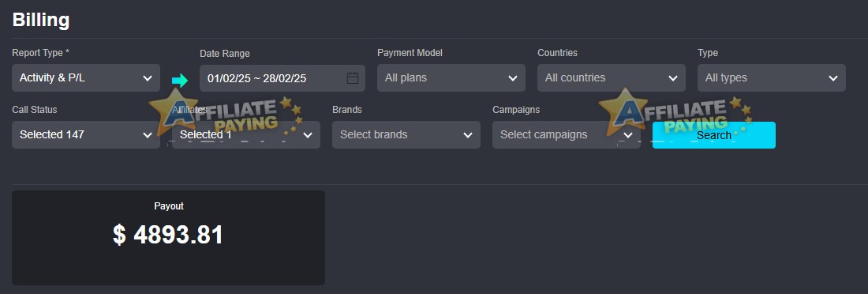Expand the Type dropdown All types

[772, 77]
